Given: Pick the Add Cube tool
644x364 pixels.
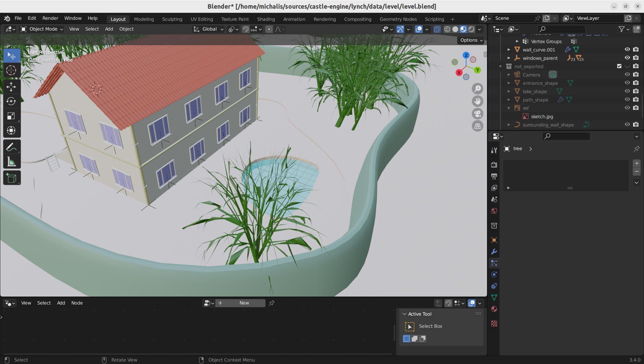Looking at the screenshot, I should (11, 178).
